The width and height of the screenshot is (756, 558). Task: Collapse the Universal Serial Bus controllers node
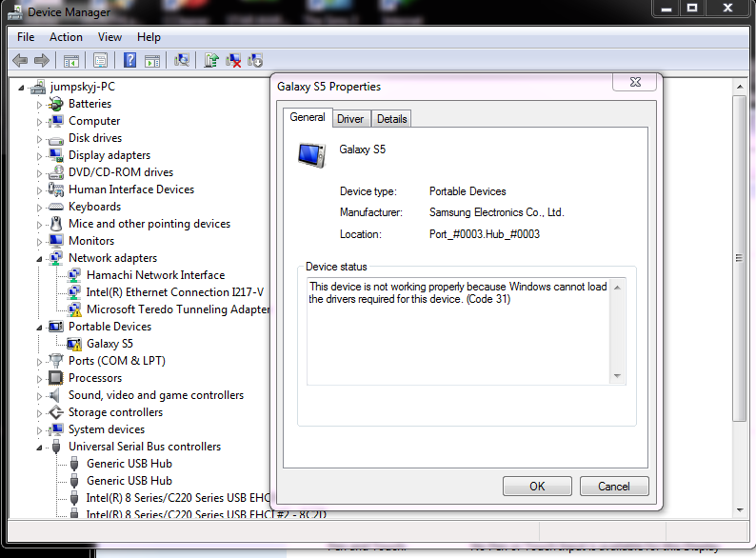[x=40, y=448]
